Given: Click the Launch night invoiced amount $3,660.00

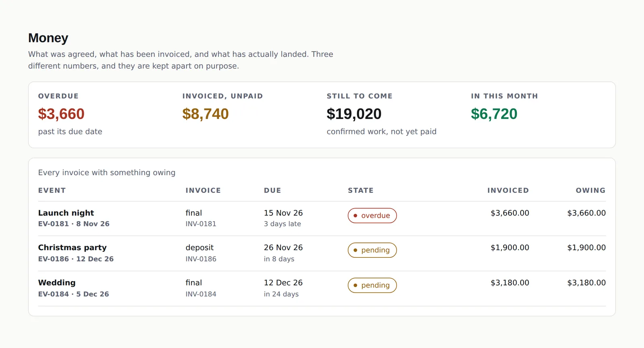Looking at the screenshot, I should 510,213.
